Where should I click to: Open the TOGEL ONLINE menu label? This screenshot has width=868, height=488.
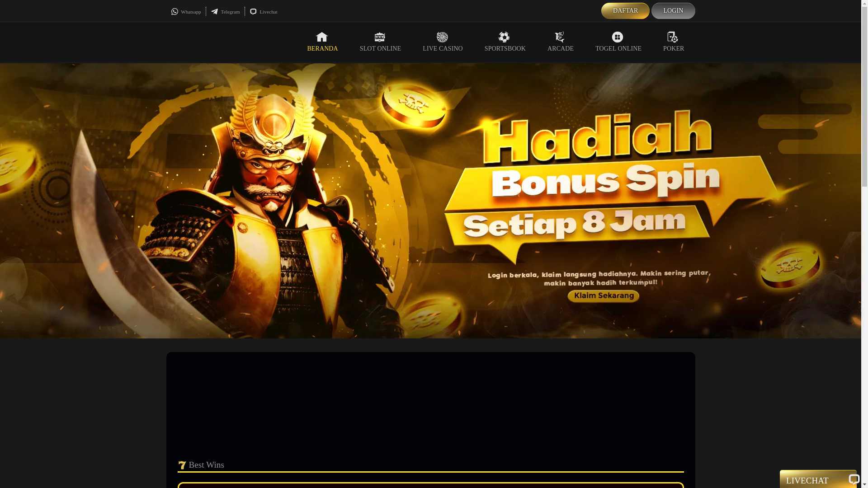[x=618, y=49]
